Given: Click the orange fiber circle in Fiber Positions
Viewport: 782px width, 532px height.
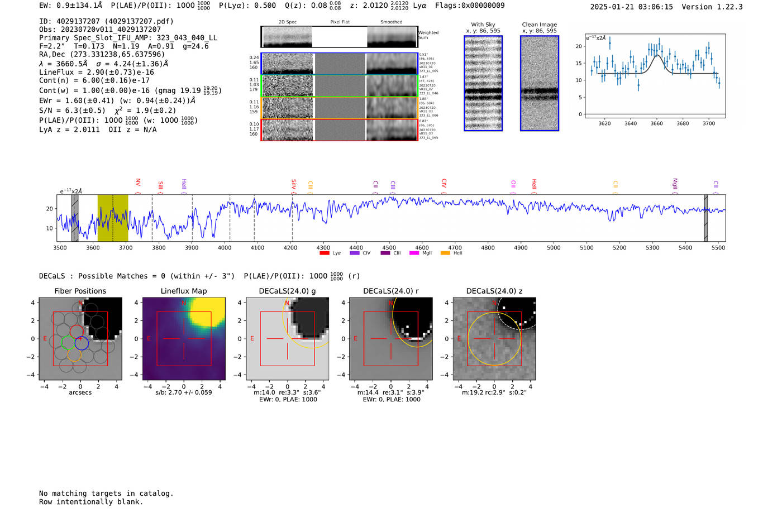Looking at the screenshot, I should click(74, 354).
